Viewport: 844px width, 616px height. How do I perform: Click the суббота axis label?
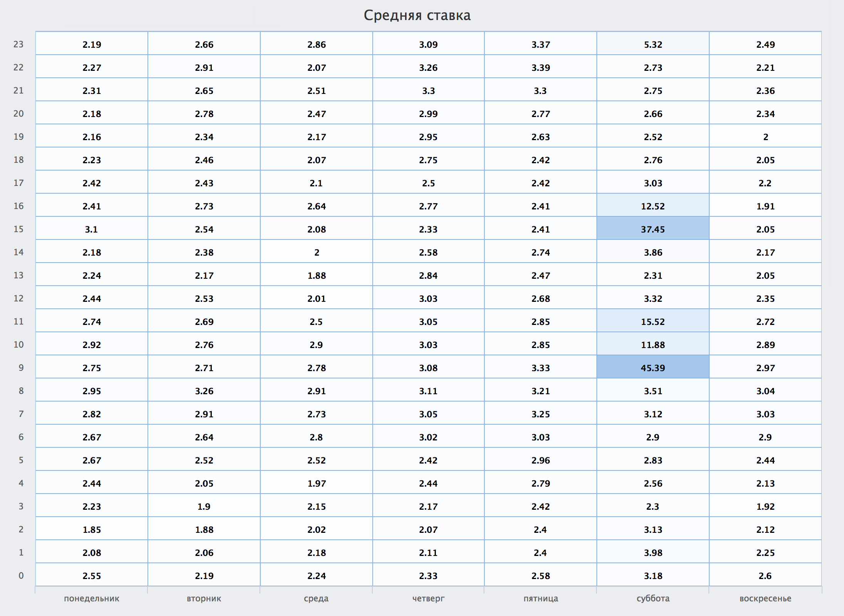[653, 598]
